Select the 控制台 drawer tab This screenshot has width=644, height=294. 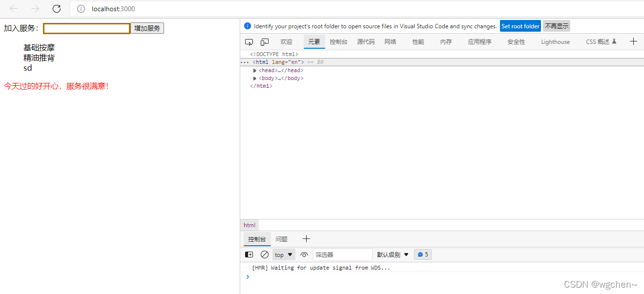pos(257,239)
